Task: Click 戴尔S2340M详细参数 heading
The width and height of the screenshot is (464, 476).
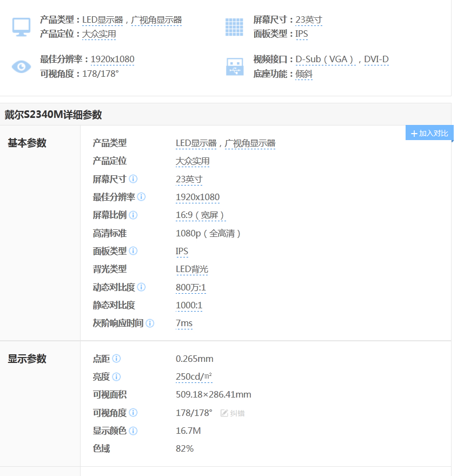Action: pyautogui.click(x=53, y=115)
